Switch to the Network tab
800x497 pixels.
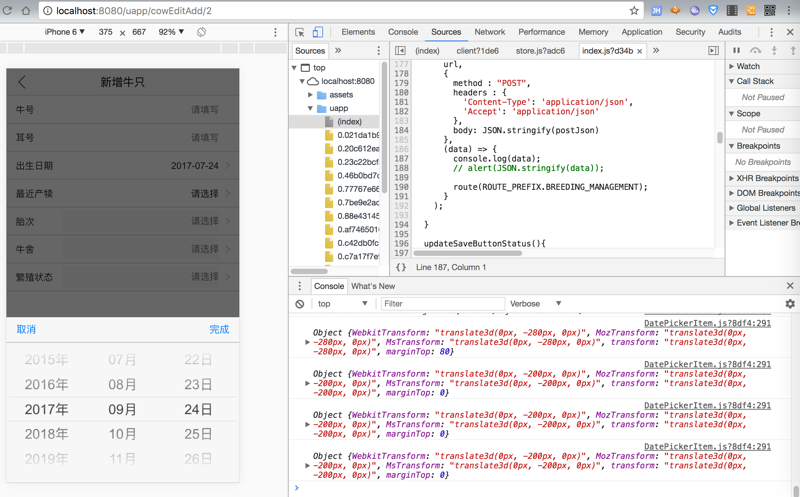[x=489, y=32]
